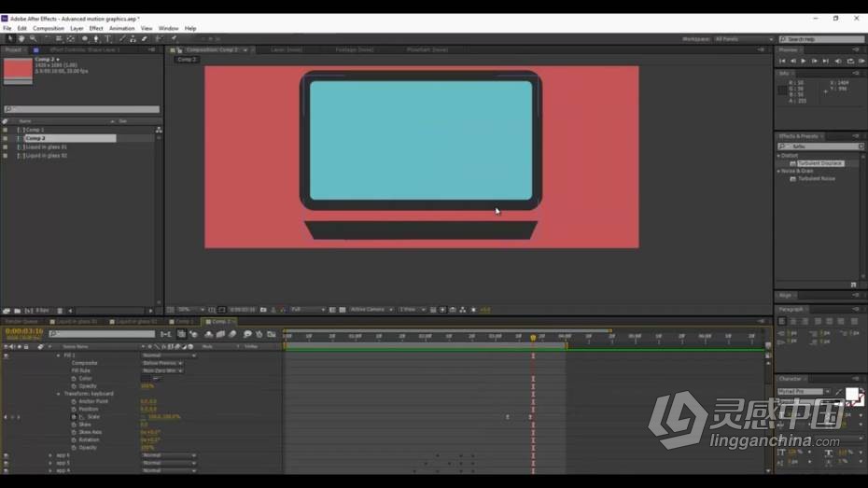This screenshot has height=488, width=868.
Task: Toggle Scale property stopwatch
Action: tap(74, 417)
